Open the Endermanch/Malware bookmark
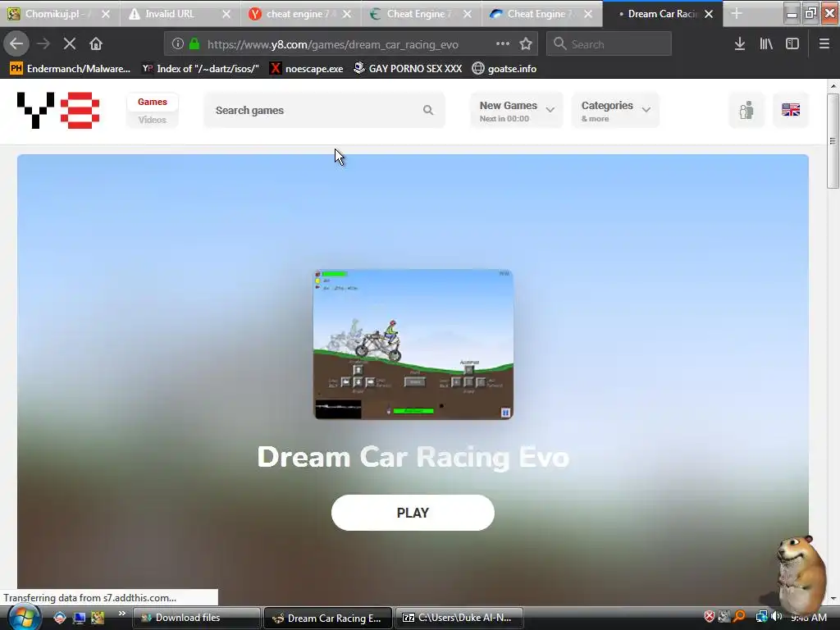Screen dimensions: 840x630 [71, 69]
